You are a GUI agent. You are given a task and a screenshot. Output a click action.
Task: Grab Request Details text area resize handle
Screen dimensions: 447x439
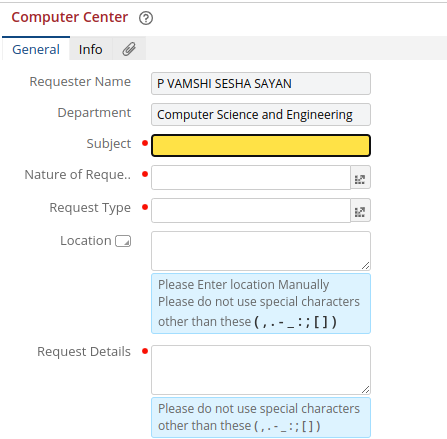coord(365,389)
